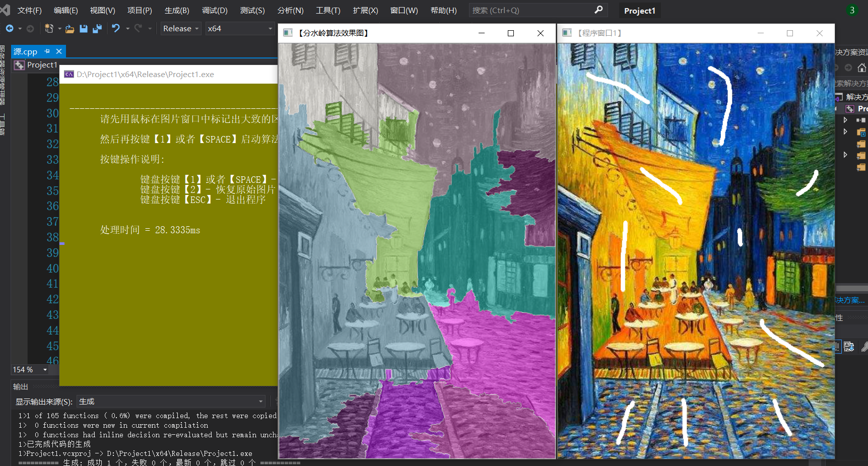
Task: Expand the second folder node in Solution Explorer
Action: [x=845, y=131]
